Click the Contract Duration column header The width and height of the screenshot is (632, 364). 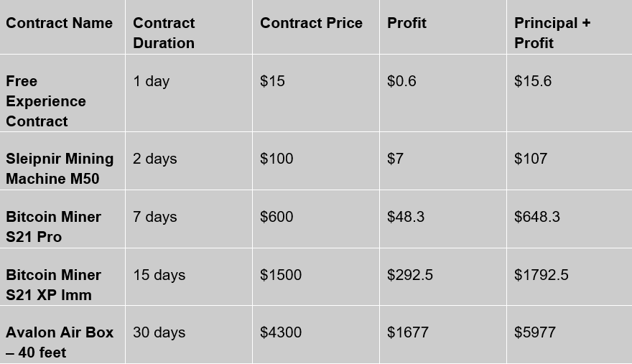[x=164, y=33]
